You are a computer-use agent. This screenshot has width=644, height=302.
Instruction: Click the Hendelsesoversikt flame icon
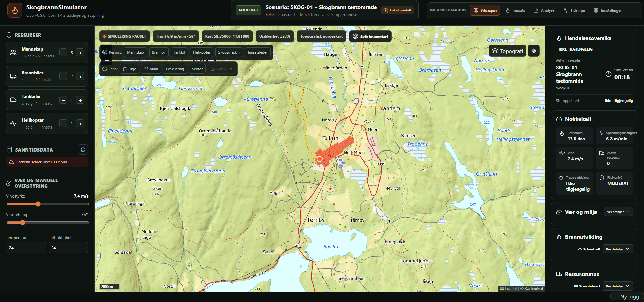coord(559,38)
